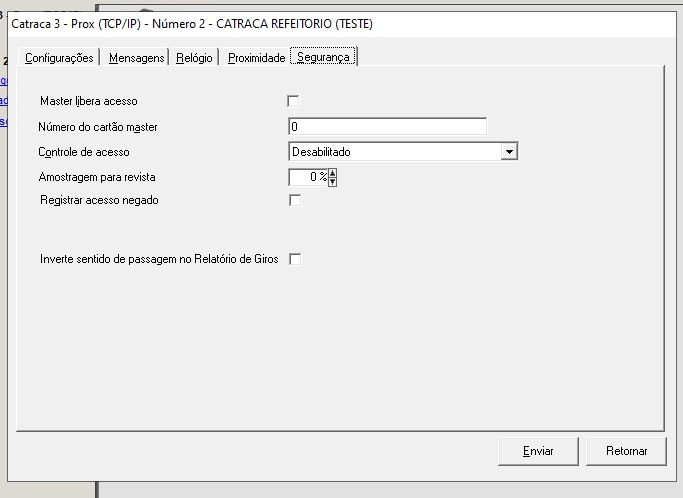
Task: Click the Desabilitado combo box text
Action: tap(395, 152)
